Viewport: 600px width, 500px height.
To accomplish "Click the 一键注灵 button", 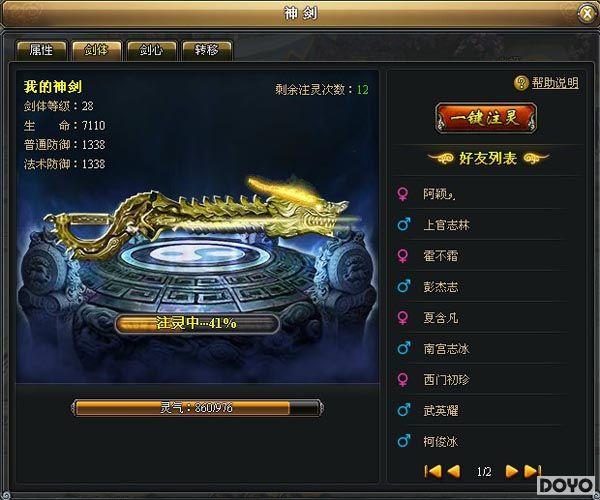I will click(x=486, y=118).
